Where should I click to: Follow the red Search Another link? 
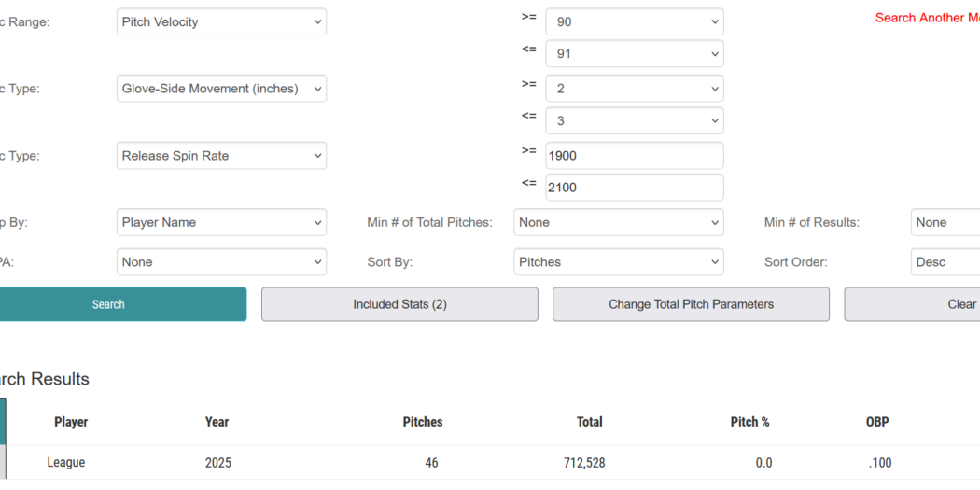coord(926,18)
